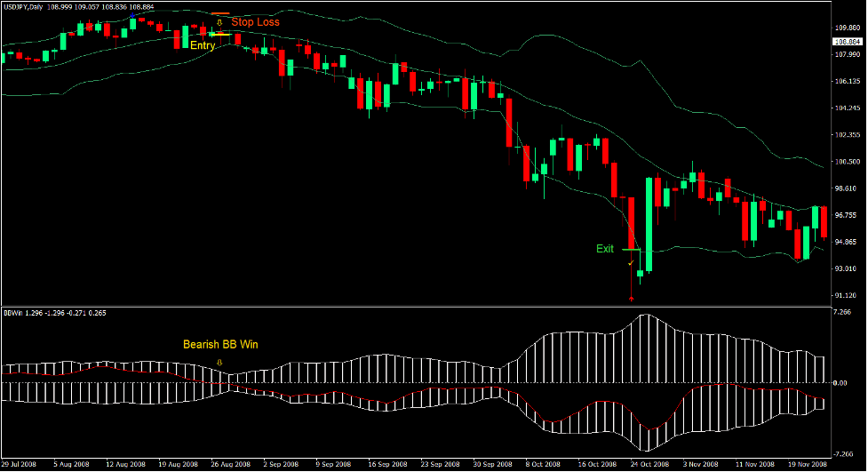Select the highlighted current price 108.884 label
Screen dimensions: 868x472
(x=848, y=42)
